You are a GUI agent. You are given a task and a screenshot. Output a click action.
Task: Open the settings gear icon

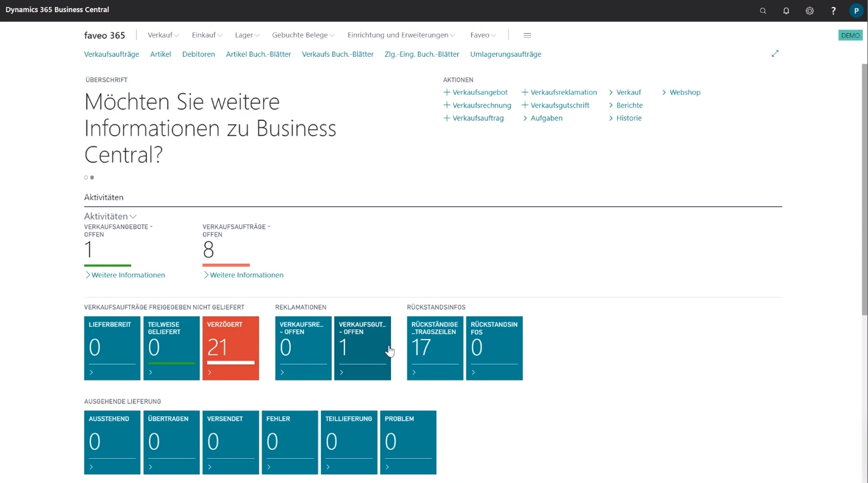[810, 11]
